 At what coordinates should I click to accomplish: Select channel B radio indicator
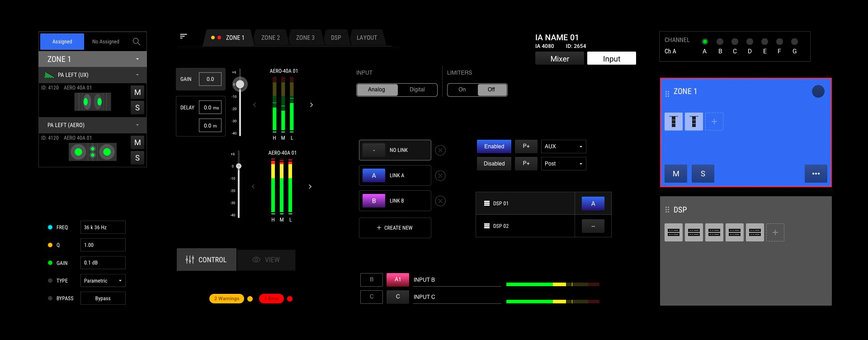point(720,42)
